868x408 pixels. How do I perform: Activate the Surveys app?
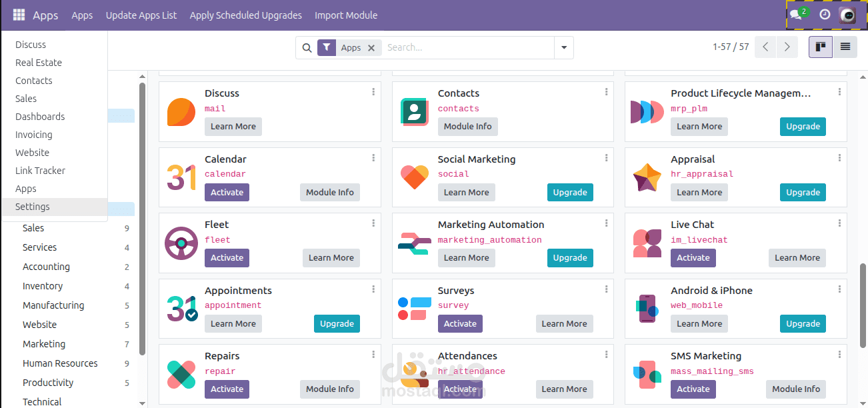(460, 323)
